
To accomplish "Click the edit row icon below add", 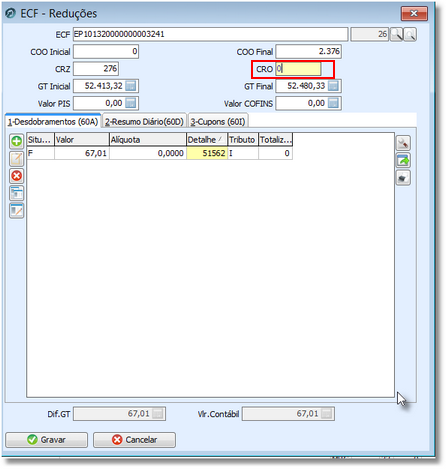I will (17, 159).
